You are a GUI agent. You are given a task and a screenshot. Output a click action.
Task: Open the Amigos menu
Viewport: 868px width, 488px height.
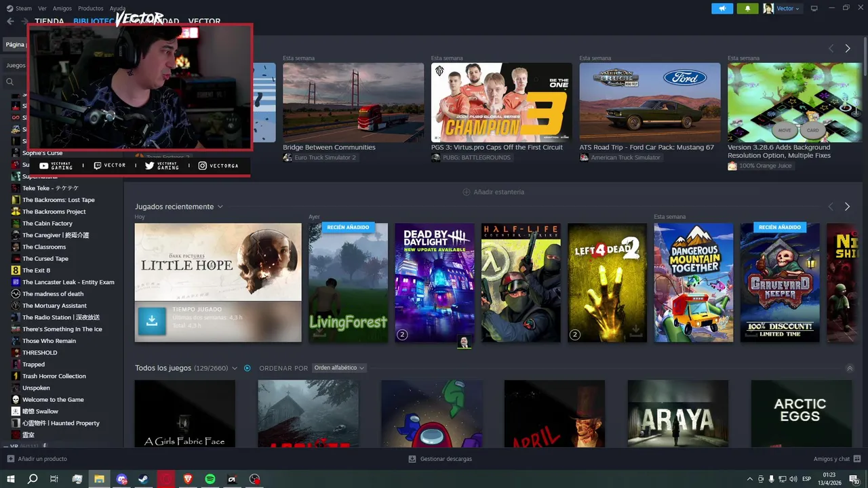tap(62, 8)
